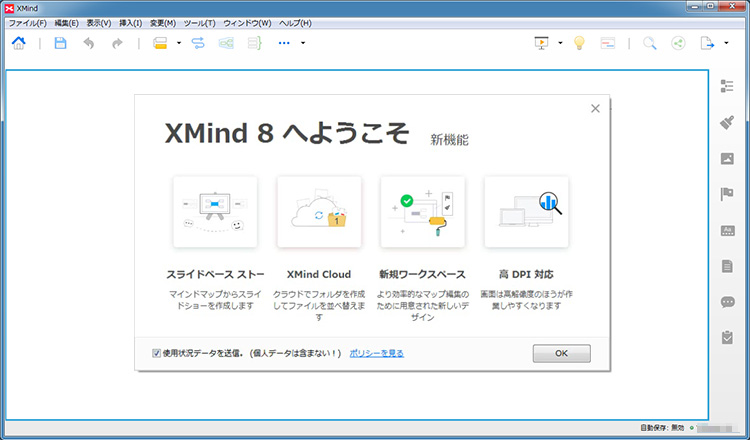750x440 pixels.
Task: Open the dropdown arrow beside Presentation icon
Action: coord(560,43)
